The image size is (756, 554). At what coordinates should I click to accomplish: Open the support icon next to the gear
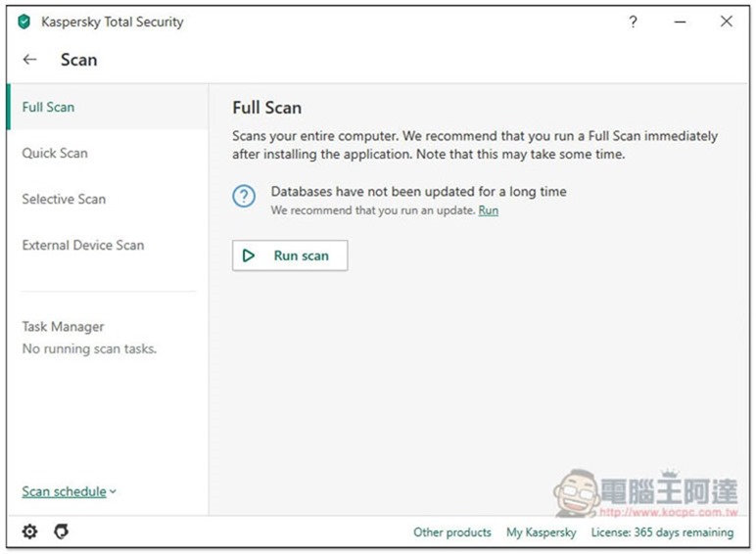[62, 531]
